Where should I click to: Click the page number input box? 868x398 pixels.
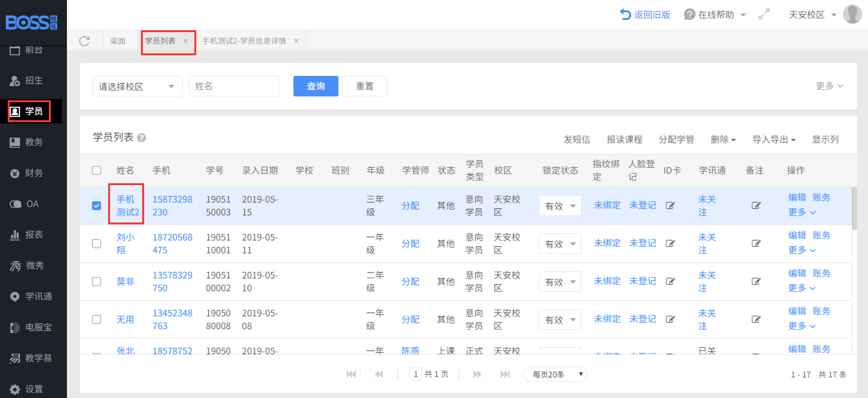pyautogui.click(x=416, y=374)
